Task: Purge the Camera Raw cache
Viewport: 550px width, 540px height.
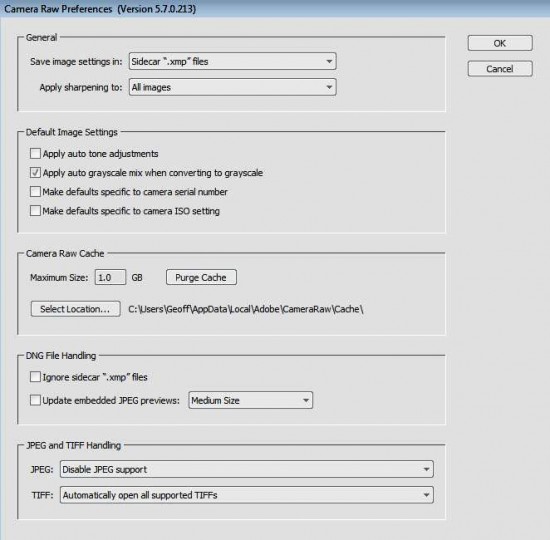Action: point(201,278)
